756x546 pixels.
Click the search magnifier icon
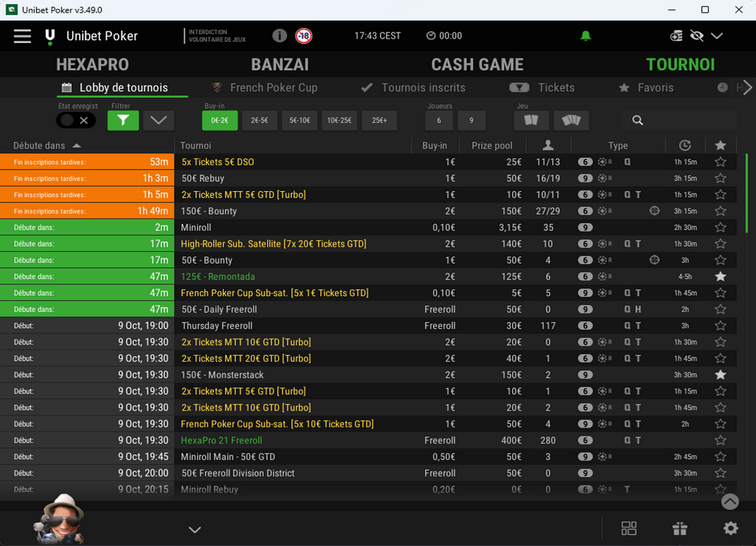coord(637,120)
